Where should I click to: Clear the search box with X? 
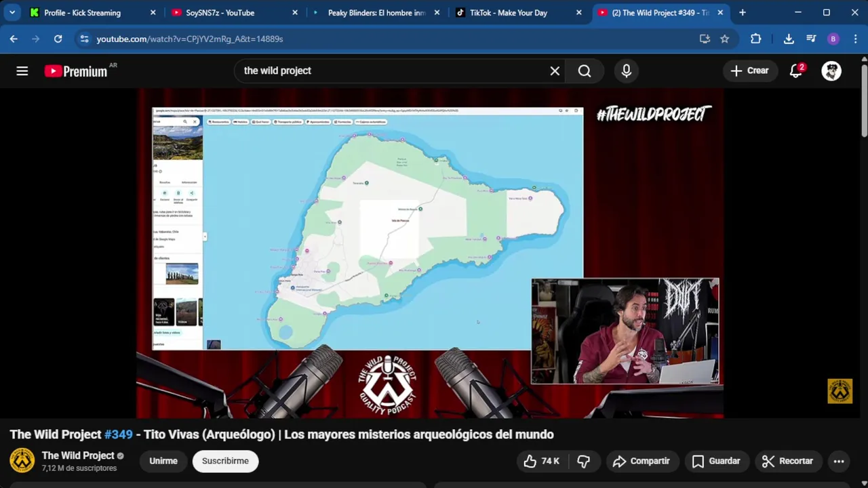[555, 70]
